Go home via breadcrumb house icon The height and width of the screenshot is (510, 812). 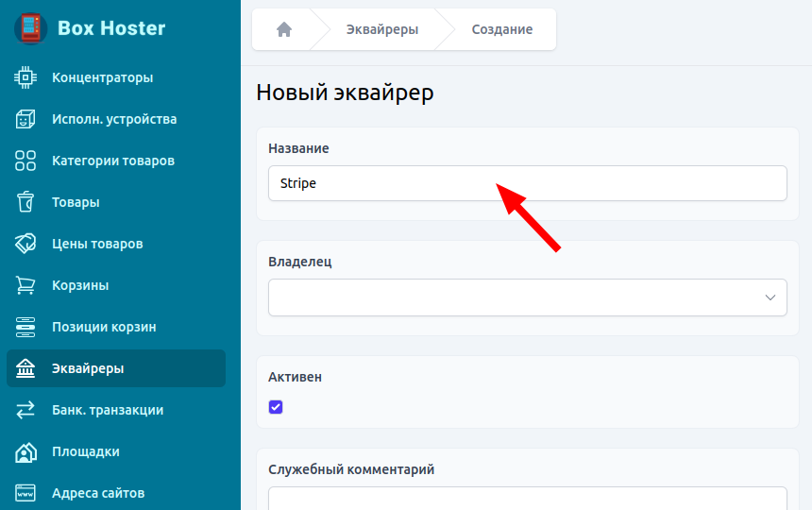click(x=283, y=29)
